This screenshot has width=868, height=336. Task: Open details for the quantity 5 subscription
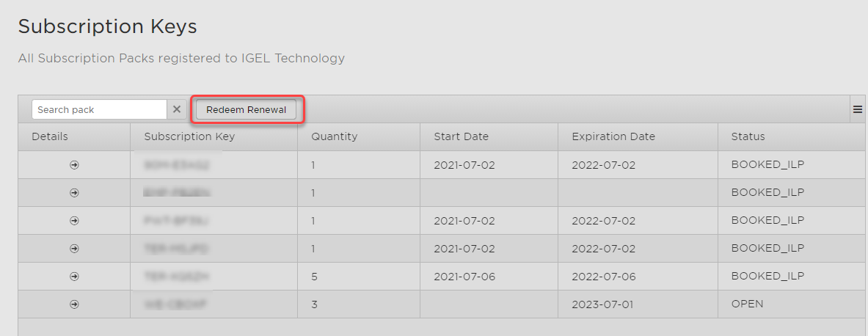click(x=74, y=277)
